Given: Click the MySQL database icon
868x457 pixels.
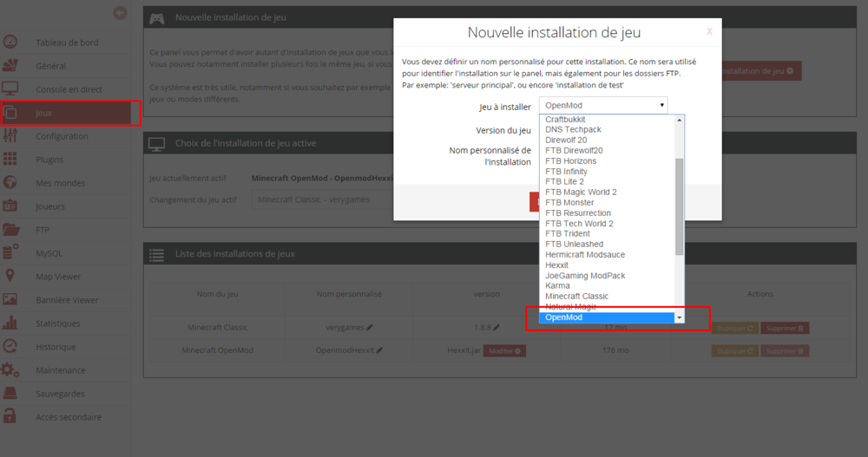Looking at the screenshot, I should (x=10, y=252).
